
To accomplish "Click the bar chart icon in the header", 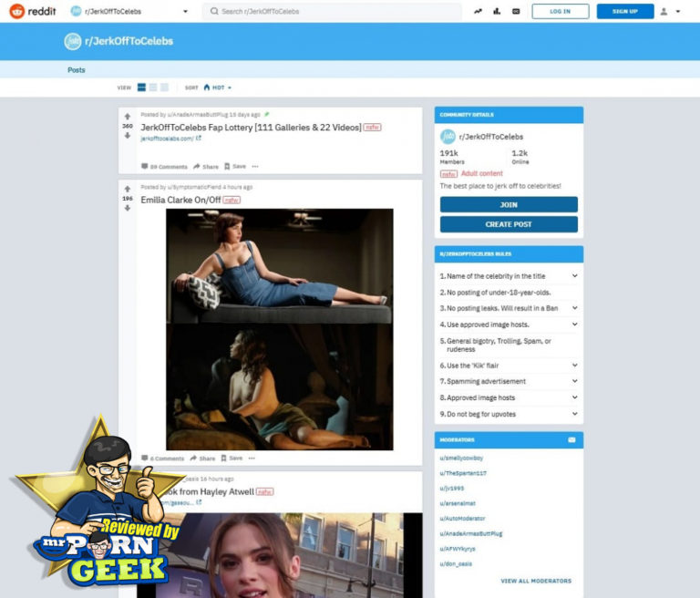I will tap(497, 11).
